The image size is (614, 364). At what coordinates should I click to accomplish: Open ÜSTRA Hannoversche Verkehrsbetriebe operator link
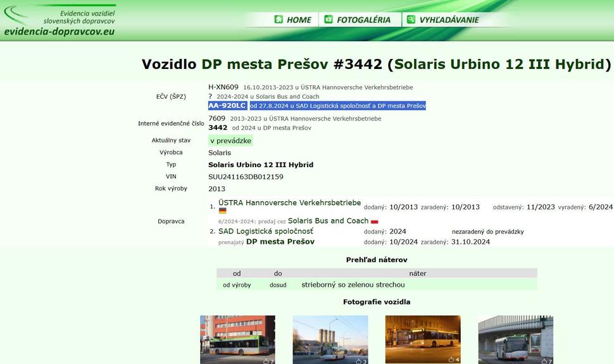coord(289,203)
